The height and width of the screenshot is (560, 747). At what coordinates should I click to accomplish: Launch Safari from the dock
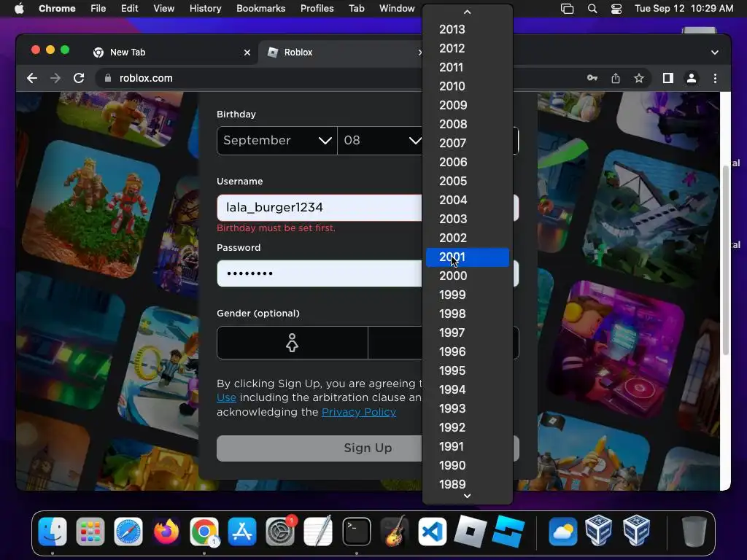pos(128,531)
